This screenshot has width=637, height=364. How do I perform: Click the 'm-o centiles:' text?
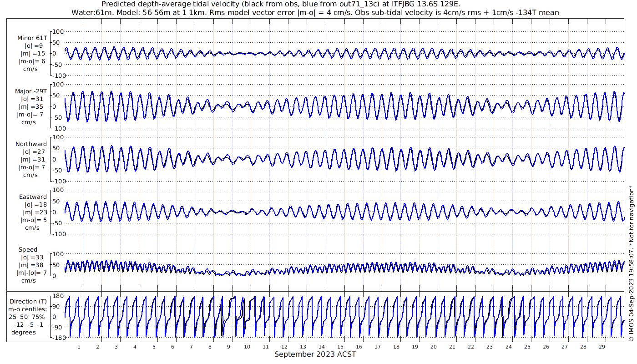pyautogui.click(x=28, y=309)
